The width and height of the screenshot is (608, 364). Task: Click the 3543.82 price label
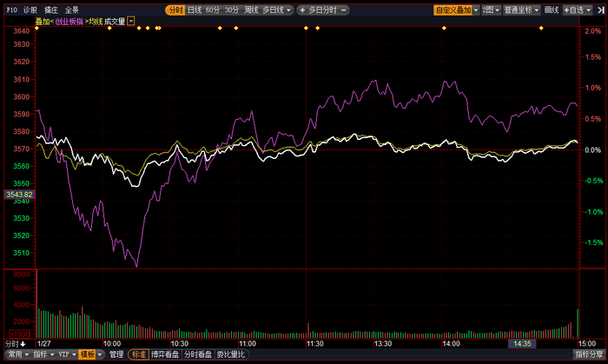point(19,195)
